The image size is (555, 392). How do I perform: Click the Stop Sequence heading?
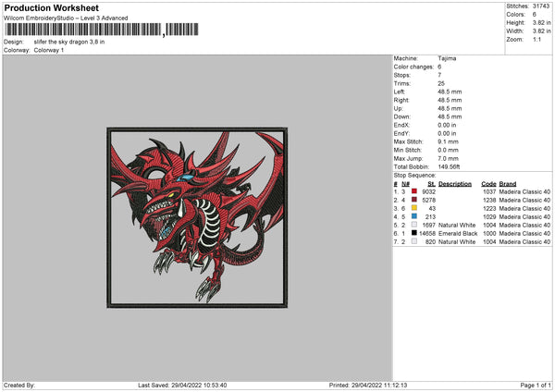(414, 176)
